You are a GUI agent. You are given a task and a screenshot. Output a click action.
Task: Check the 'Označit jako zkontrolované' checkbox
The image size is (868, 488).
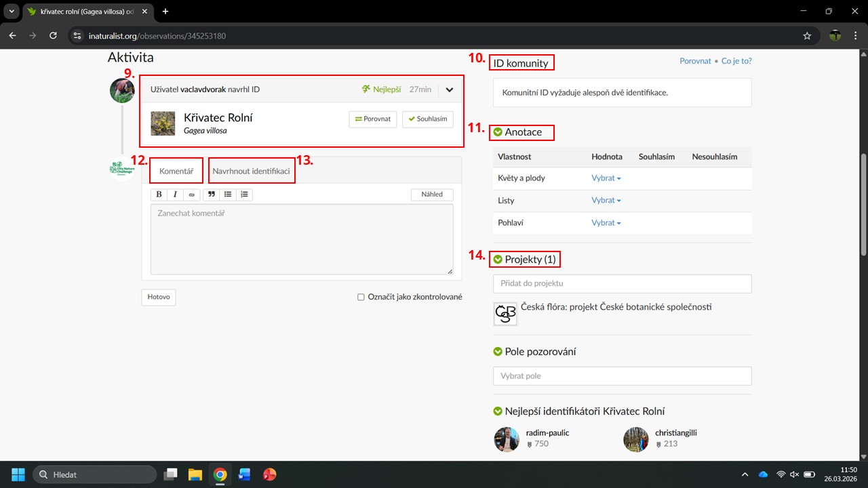[x=361, y=297]
